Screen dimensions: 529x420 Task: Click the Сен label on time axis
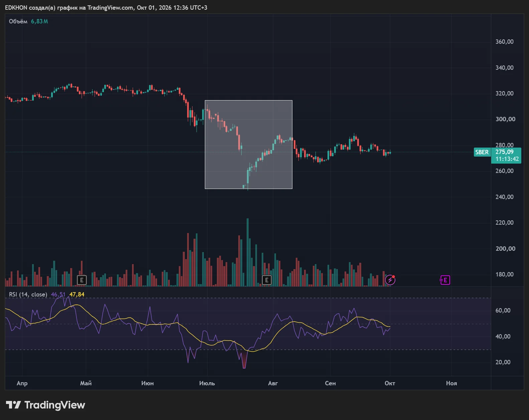pos(330,383)
